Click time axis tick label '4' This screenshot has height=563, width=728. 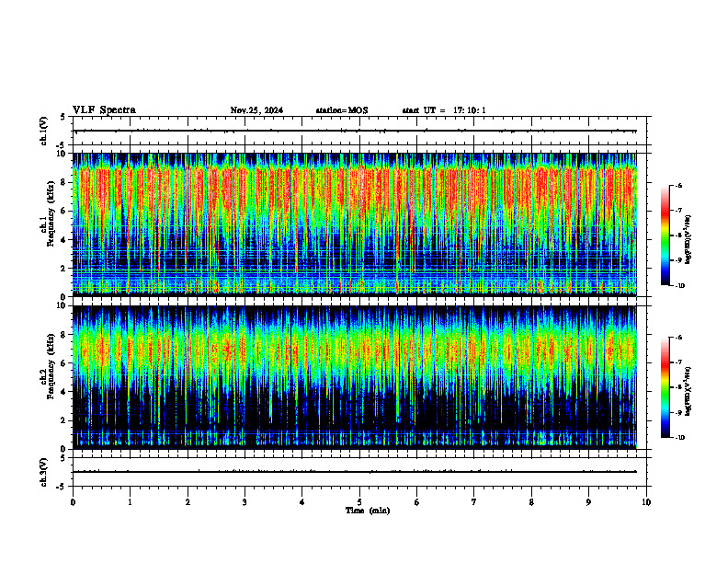pos(302,502)
